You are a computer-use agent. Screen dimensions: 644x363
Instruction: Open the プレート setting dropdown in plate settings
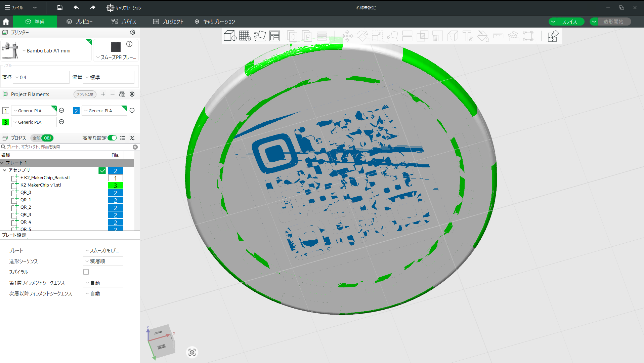103,250
